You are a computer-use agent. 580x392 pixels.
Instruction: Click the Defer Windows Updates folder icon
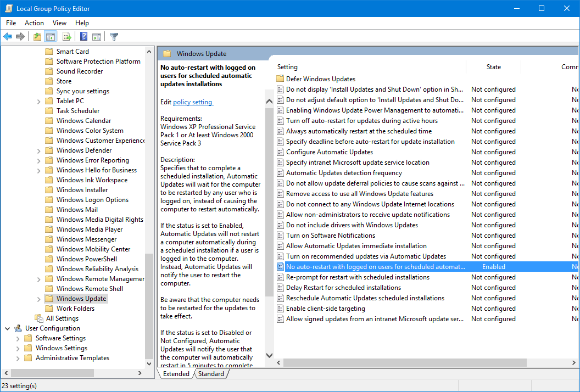click(280, 79)
